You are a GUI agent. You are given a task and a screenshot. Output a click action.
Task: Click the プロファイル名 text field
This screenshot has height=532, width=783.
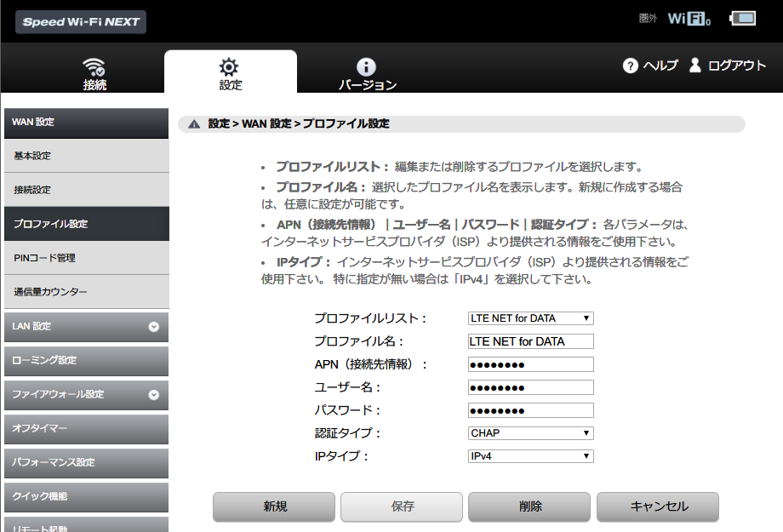[531, 341]
